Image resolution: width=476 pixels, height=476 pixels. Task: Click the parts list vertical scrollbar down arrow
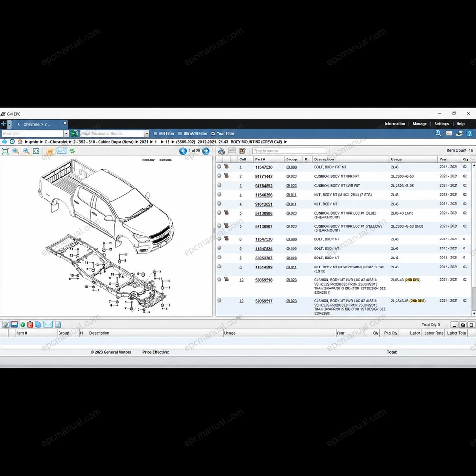click(x=474, y=313)
